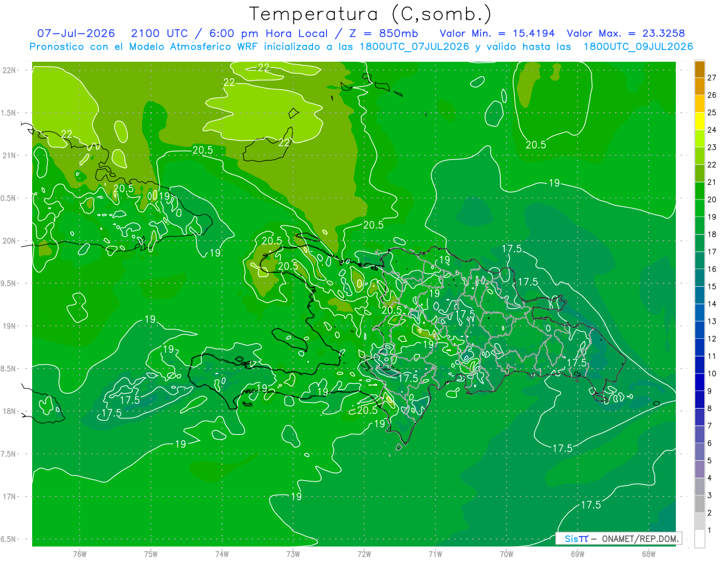Click the "9.5N" latitude axis label

[8, 283]
